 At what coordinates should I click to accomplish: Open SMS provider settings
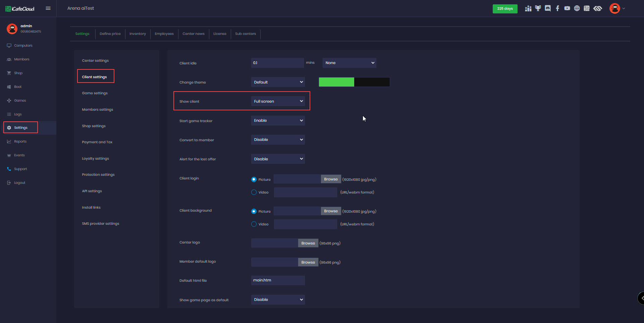click(100, 223)
